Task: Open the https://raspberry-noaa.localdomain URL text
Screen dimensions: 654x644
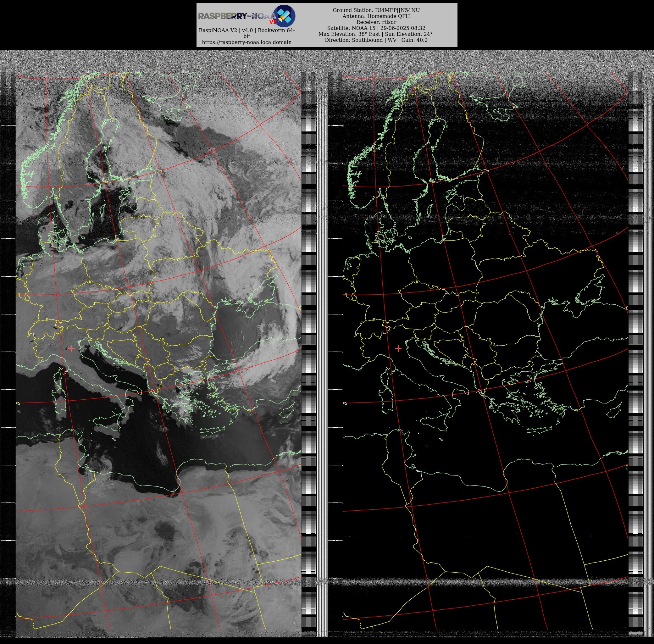Action: point(247,42)
